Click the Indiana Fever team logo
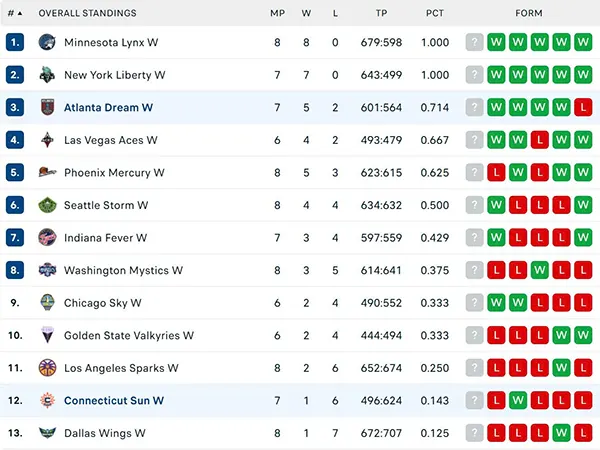600x450 pixels. coord(47,238)
